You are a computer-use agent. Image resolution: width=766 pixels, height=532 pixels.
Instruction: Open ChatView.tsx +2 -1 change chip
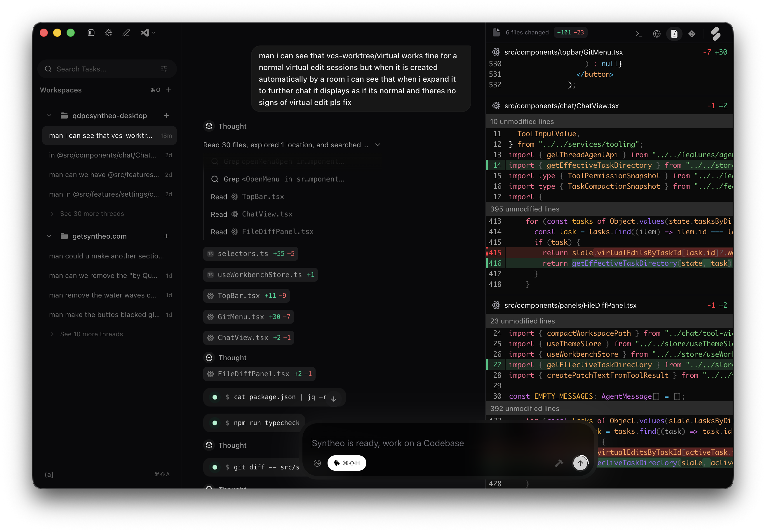coord(248,338)
